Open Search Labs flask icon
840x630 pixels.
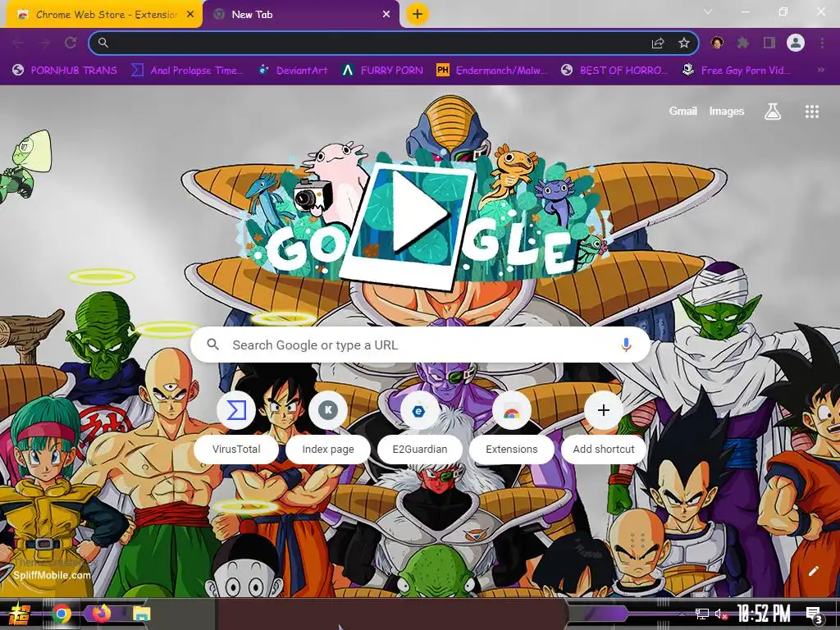point(773,111)
